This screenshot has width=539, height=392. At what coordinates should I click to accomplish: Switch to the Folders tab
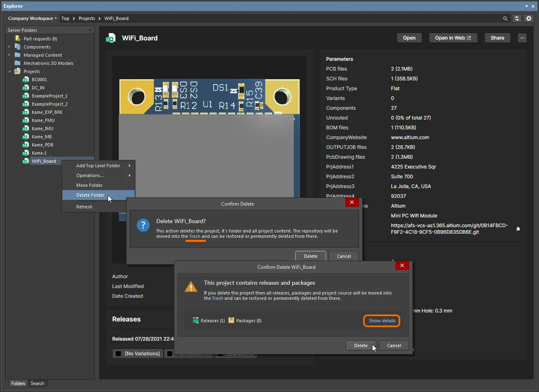[18, 383]
